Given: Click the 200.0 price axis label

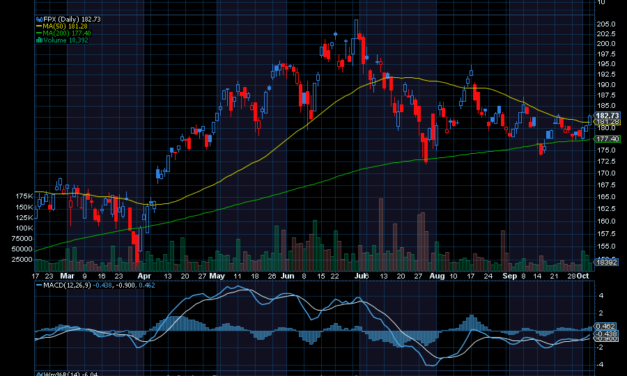Looking at the screenshot, I should 606,44.
